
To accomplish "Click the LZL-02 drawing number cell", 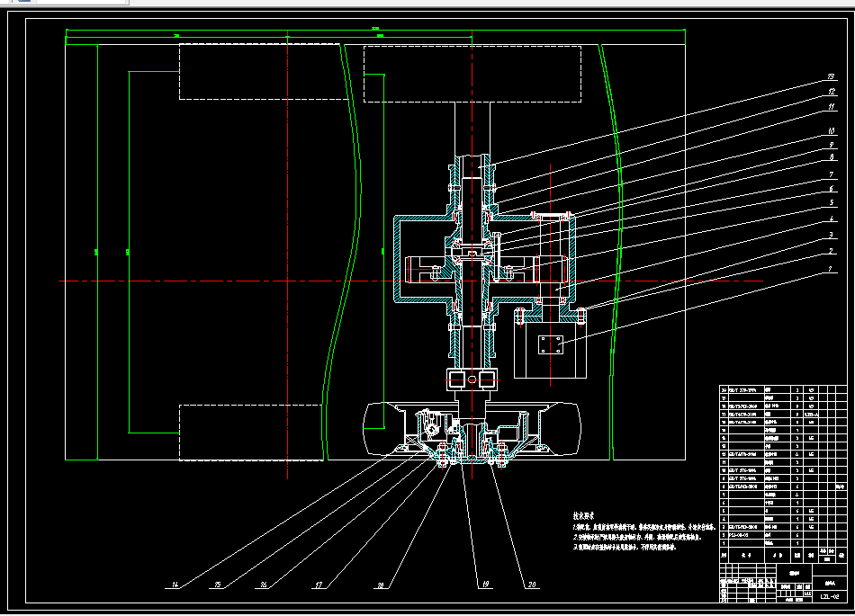I will (830, 596).
